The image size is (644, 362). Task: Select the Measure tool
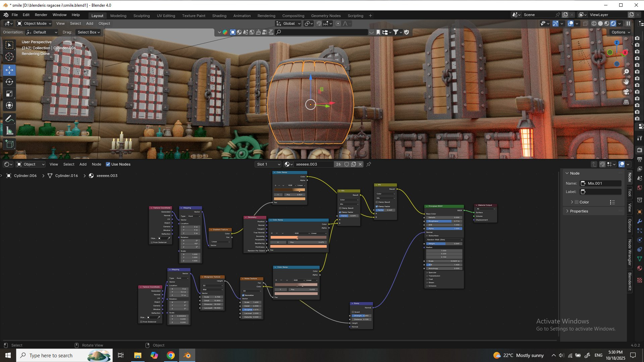point(9,131)
